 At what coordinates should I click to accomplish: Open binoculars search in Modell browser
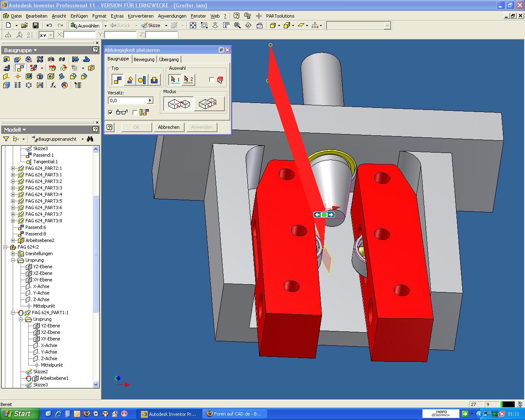(90, 139)
